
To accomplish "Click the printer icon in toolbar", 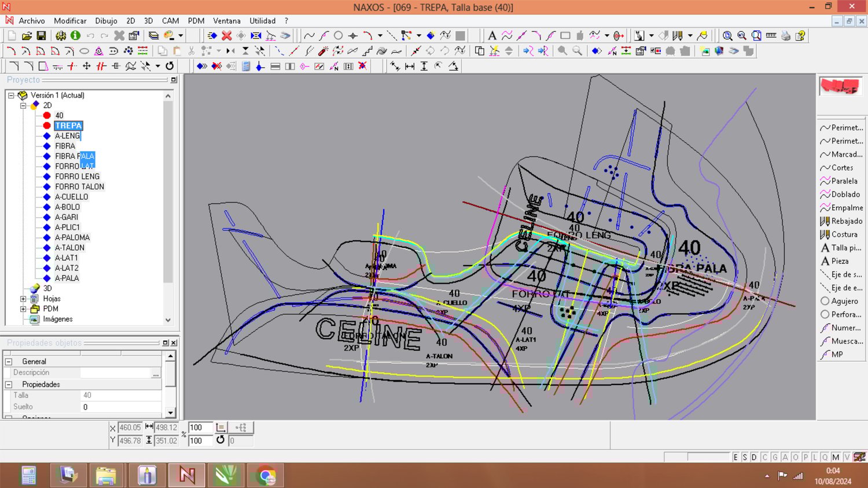I will coord(785,36).
